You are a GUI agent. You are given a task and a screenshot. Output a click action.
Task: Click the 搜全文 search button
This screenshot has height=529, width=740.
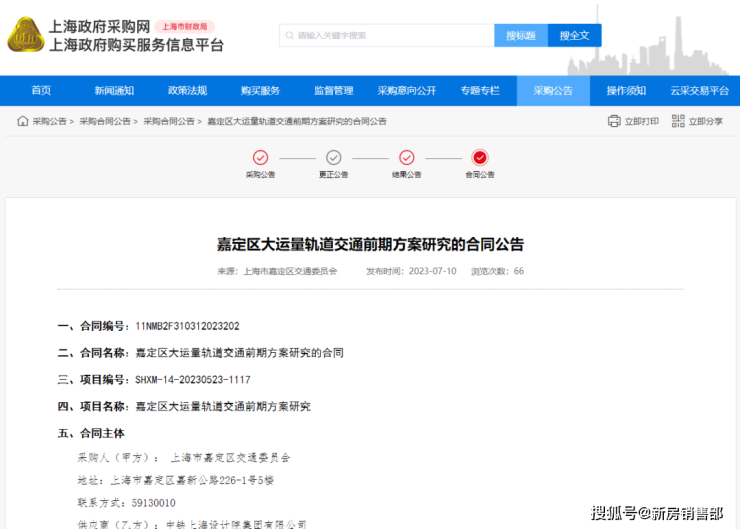click(574, 35)
